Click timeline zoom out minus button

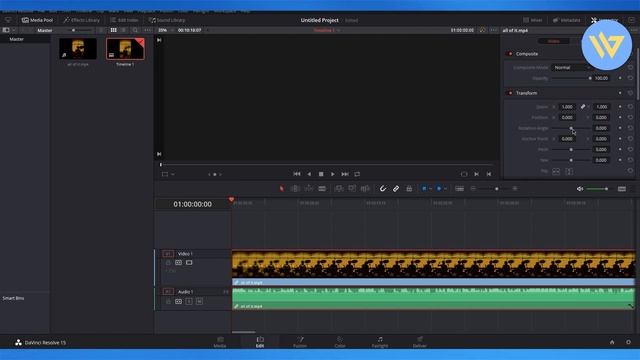click(x=473, y=189)
